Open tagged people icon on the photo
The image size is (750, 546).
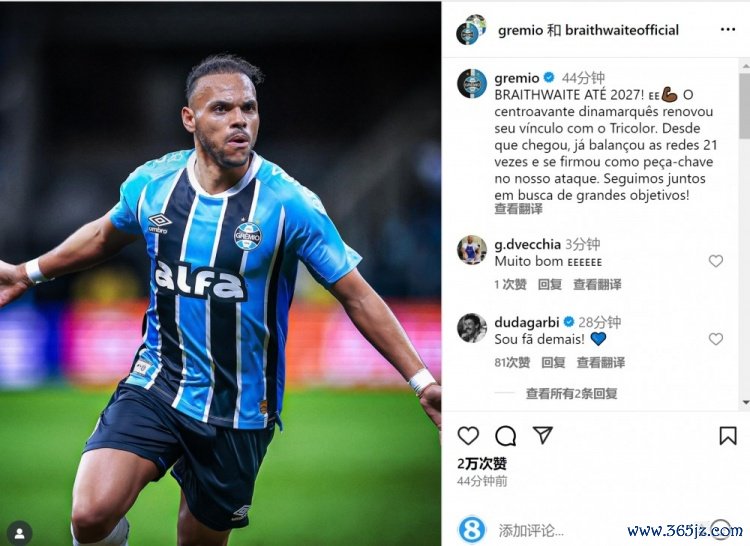pos(20,533)
